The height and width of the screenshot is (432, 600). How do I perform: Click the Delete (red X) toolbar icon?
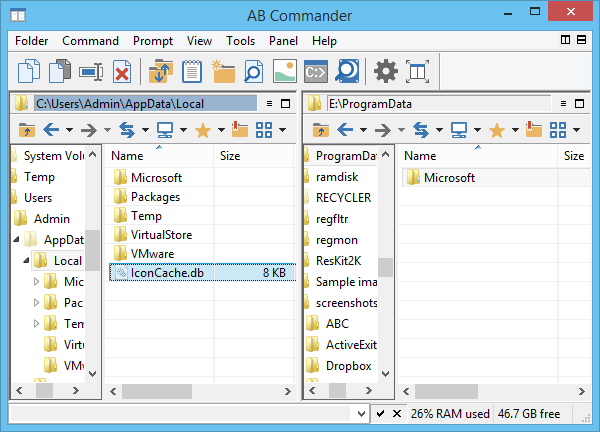pyautogui.click(x=122, y=72)
